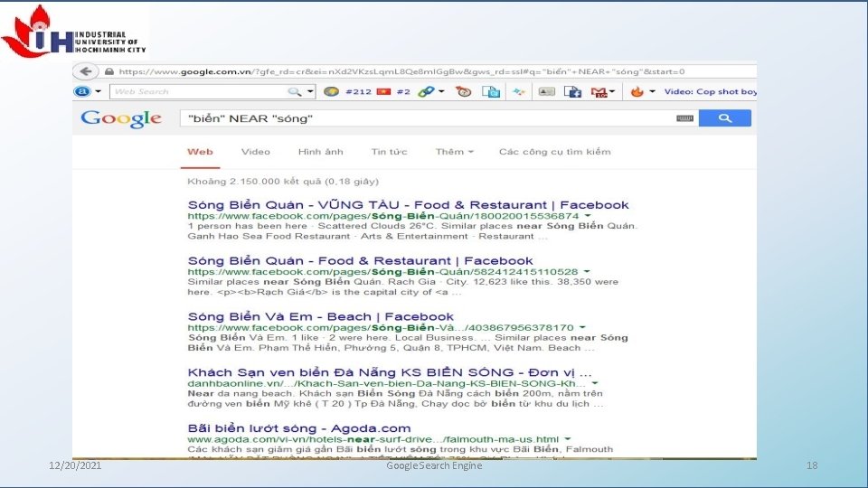This screenshot has height=488, width=868.
Task: Click the slide footer text Google Search Engine
Action: click(434, 465)
